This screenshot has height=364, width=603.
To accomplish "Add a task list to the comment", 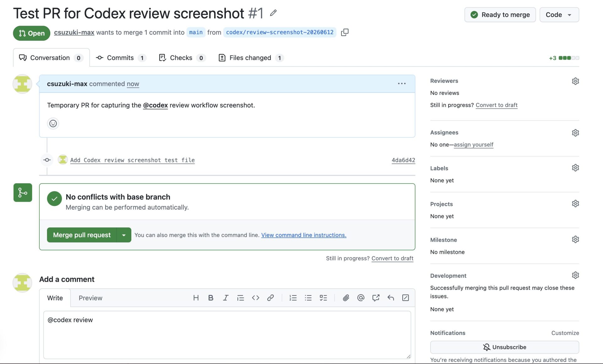I will (323, 298).
